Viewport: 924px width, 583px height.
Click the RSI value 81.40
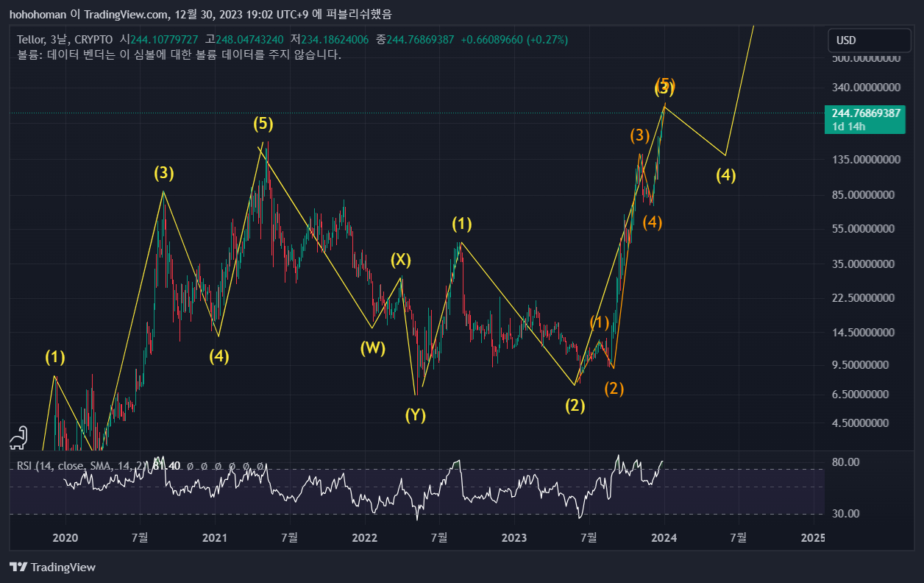point(166,465)
